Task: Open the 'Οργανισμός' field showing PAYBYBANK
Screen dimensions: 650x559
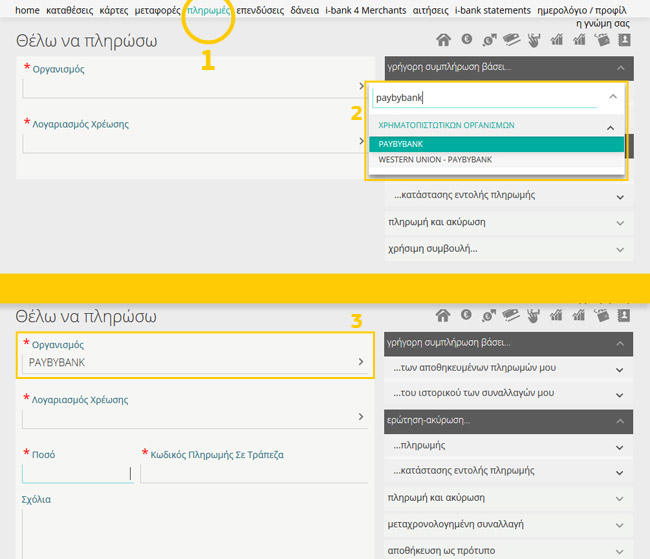Action: (x=195, y=362)
